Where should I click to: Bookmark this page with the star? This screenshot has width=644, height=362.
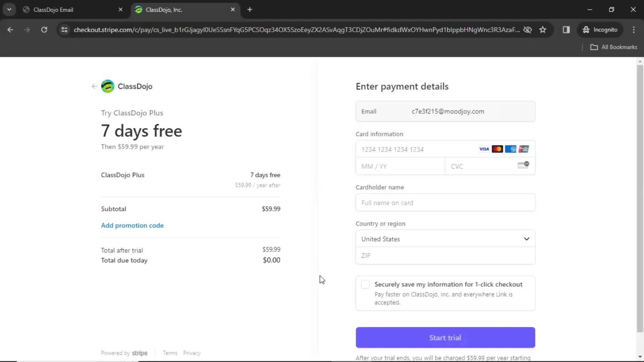pos(543,30)
